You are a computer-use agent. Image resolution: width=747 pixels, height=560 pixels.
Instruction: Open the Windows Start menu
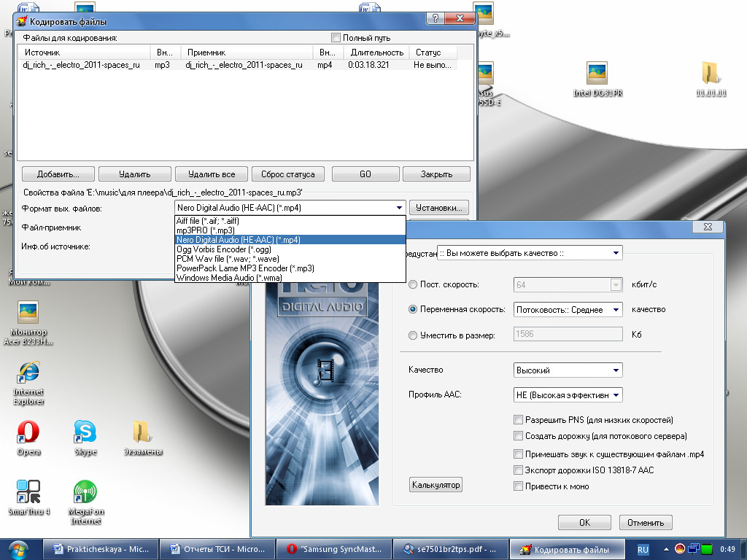click(18, 550)
